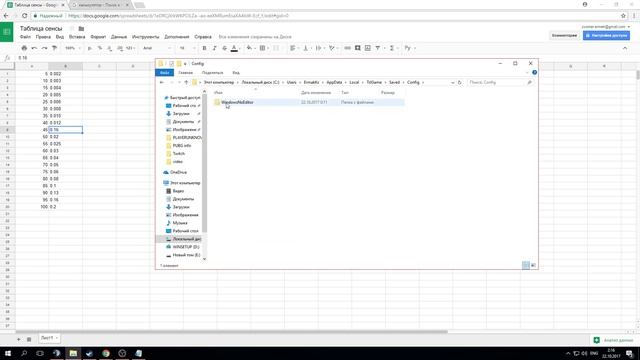The height and width of the screenshot is (360, 640).
Task: Open the borders menu in toolbar
Action: [x=264, y=48]
